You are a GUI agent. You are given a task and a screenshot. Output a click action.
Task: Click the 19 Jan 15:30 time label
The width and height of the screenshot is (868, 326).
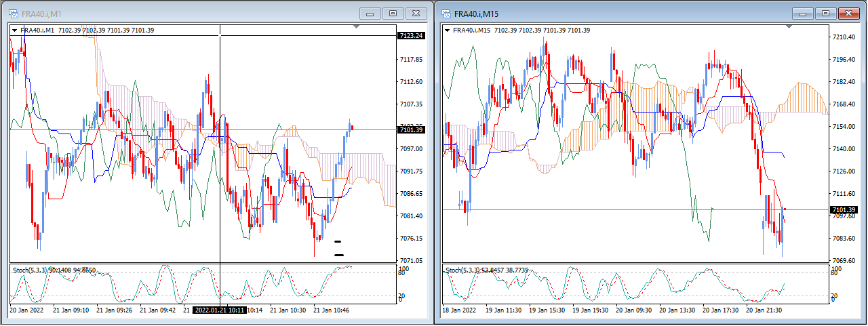click(x=547, y=310)
